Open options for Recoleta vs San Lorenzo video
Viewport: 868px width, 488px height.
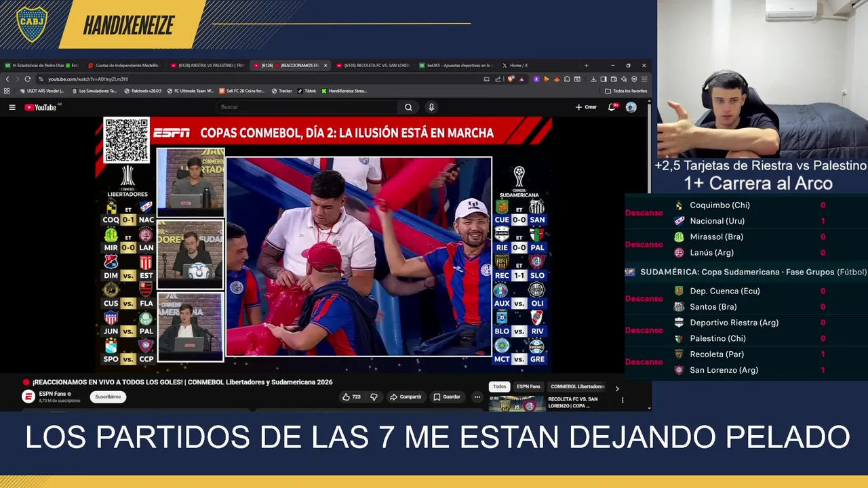pos(623,400)
